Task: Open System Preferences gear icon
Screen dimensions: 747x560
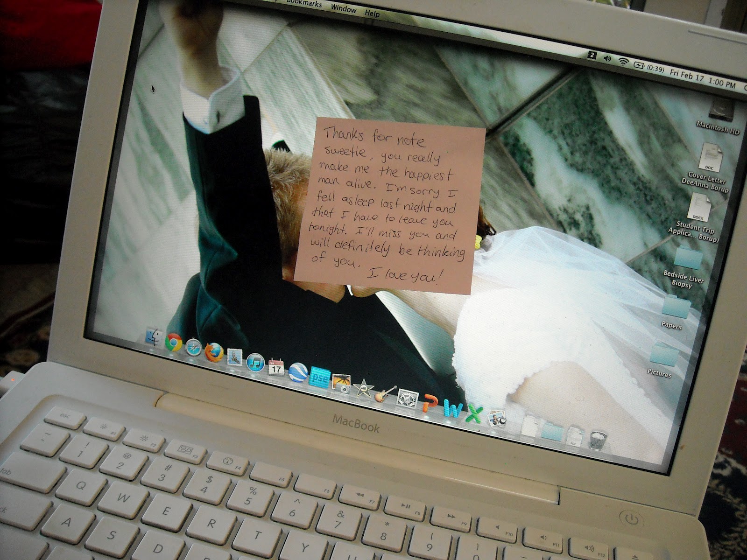Action: coord(407,399)
